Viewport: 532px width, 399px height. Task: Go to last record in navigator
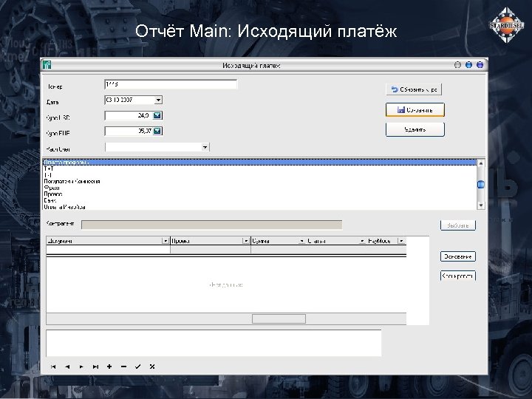[95, 366]
